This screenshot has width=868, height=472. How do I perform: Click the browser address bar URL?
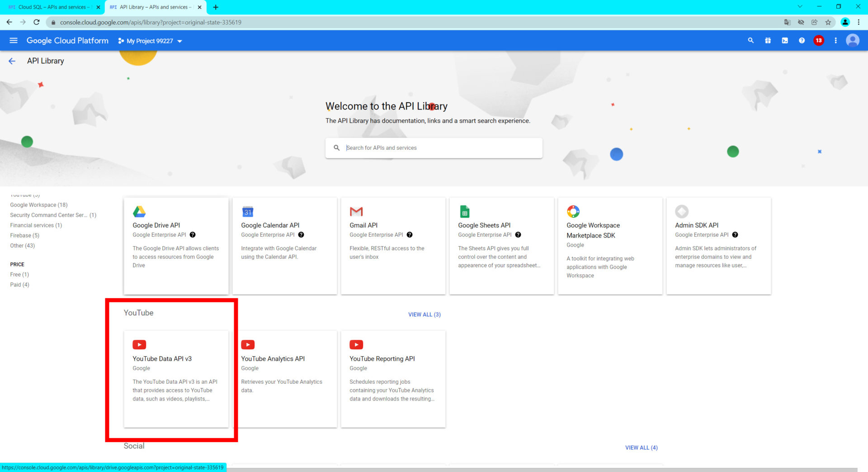(x=151, y=22)
